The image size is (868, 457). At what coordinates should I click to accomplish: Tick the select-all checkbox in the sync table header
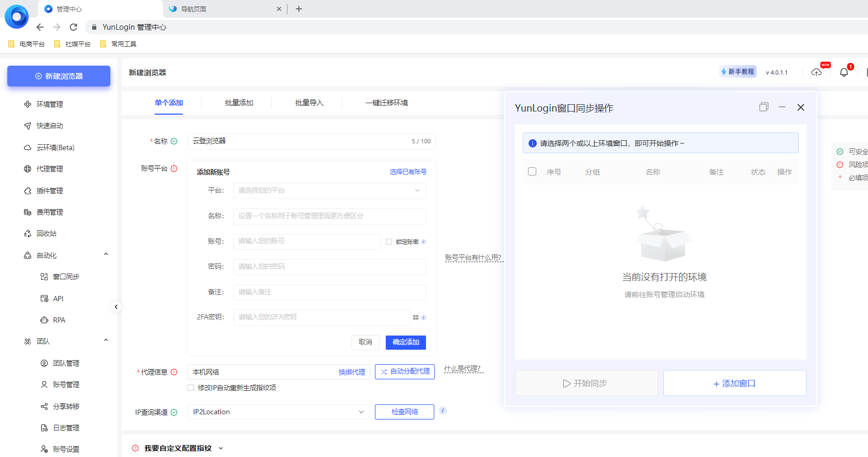point(532,171)
